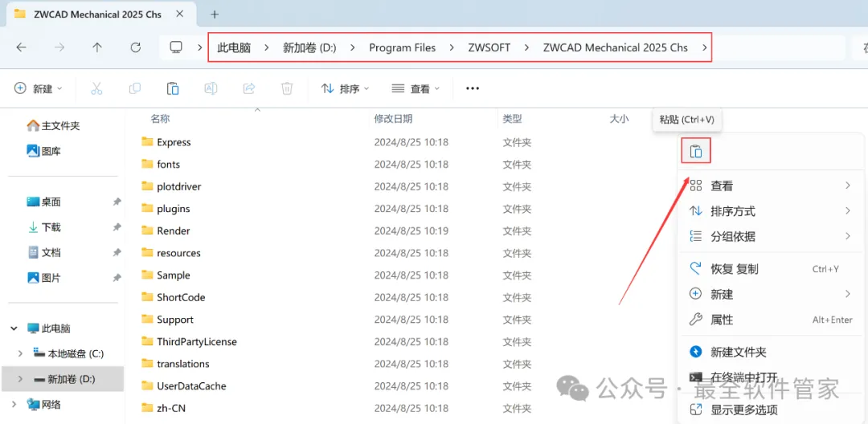
Task: Select the resources folder
Action: coord(170,253)
